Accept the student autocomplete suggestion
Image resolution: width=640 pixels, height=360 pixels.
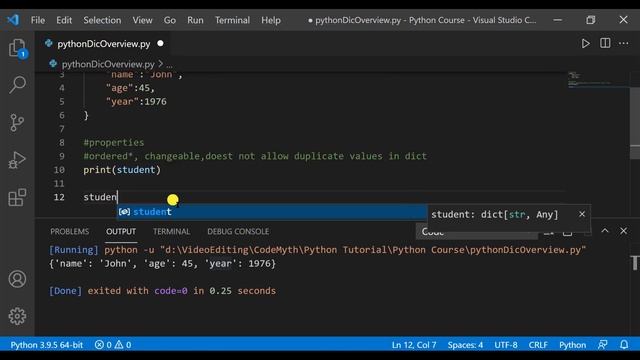(272, 211)
